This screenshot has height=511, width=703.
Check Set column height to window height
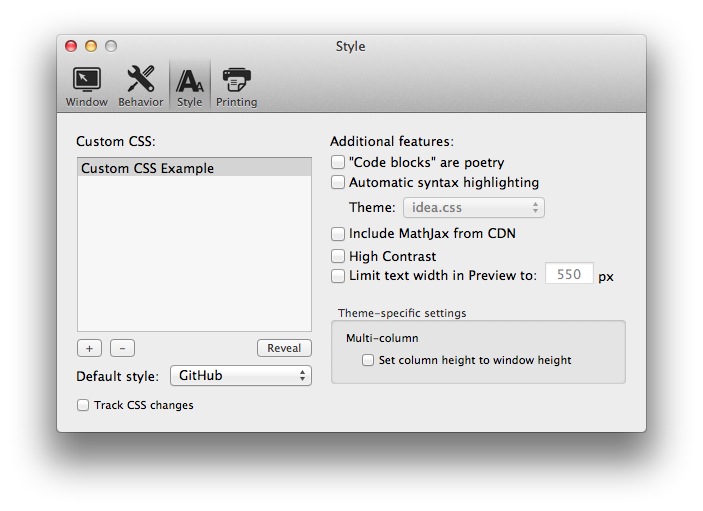tap(368, 360)
